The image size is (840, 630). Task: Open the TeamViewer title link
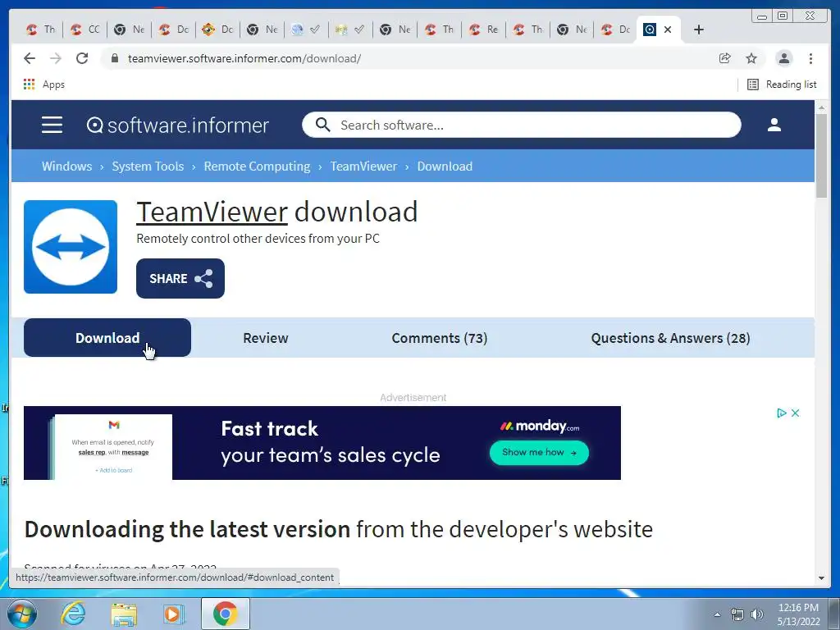click(212, 212)
